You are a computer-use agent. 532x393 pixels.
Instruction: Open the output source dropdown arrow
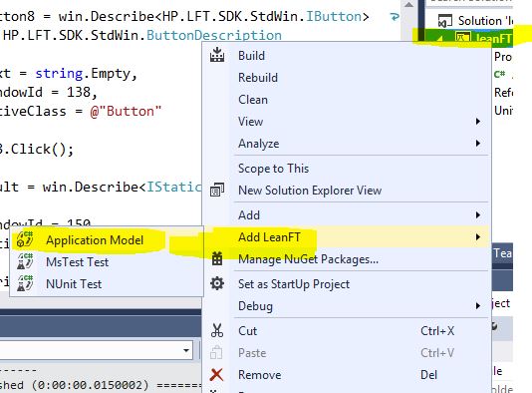coord(186,350)
